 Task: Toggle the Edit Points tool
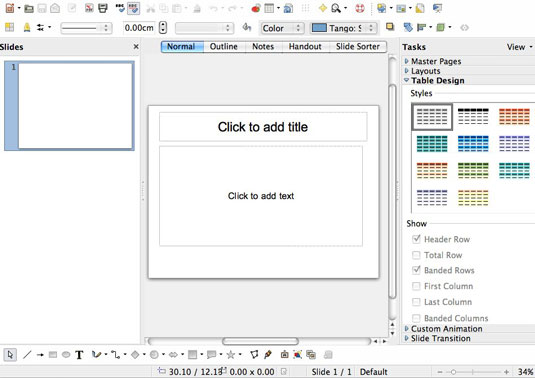(254, 355)
